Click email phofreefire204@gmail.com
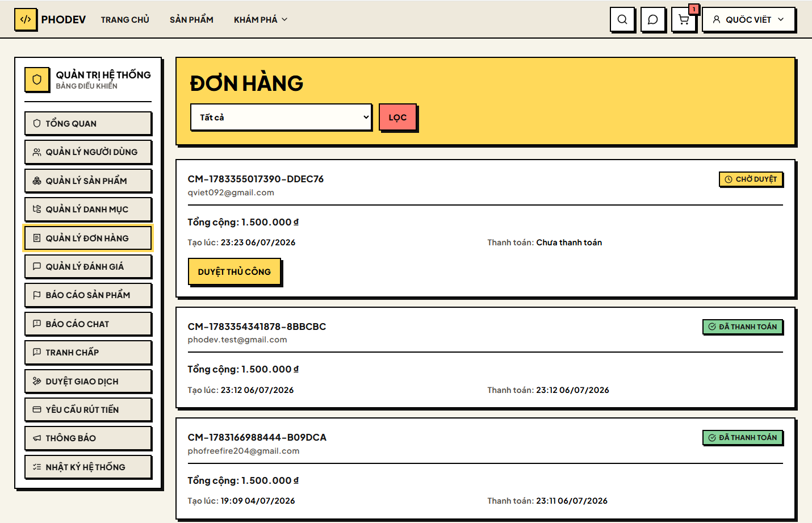Viewport: 812px width, 523px height. pyautogui.click(x=244, y=451)
